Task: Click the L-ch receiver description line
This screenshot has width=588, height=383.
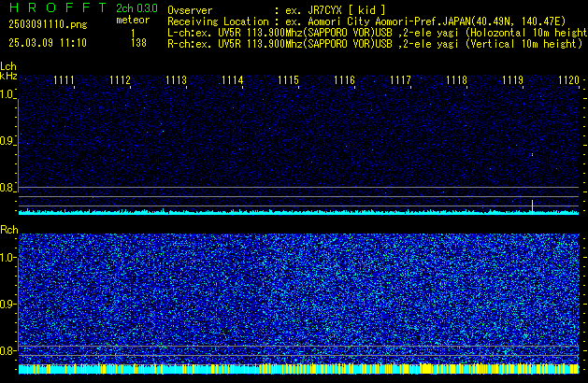Action: 378,33
